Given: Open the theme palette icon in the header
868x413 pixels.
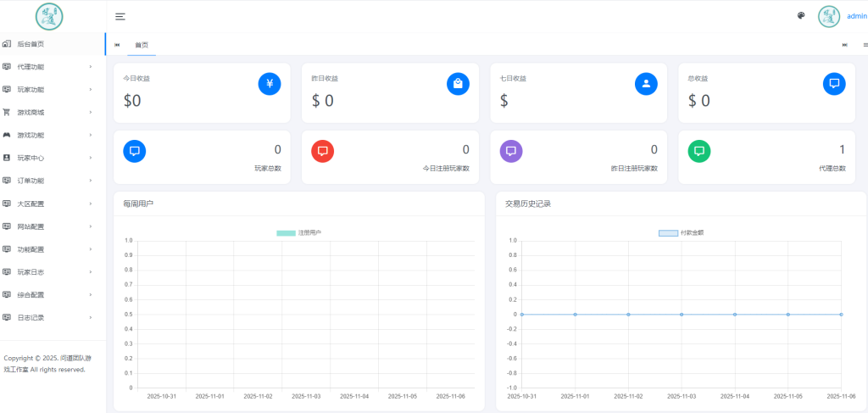Looking at the screenshot, I should [801, 15].
